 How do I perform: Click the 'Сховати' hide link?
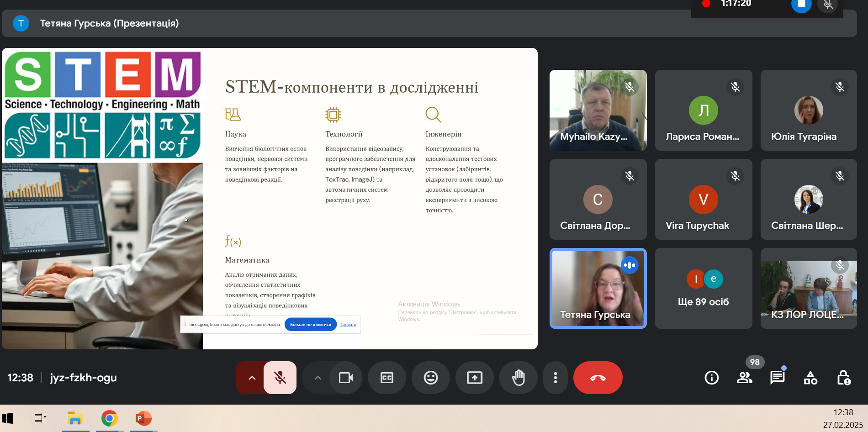click(348, 325)
